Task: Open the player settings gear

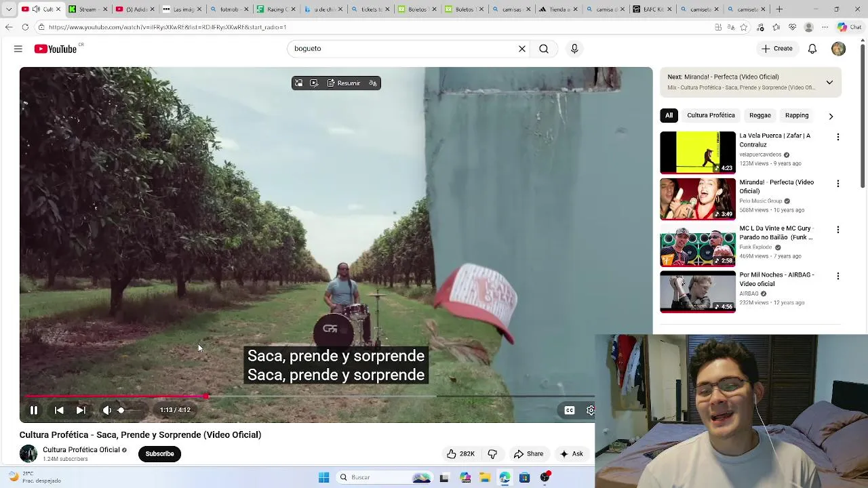Action: click(591, 410)
